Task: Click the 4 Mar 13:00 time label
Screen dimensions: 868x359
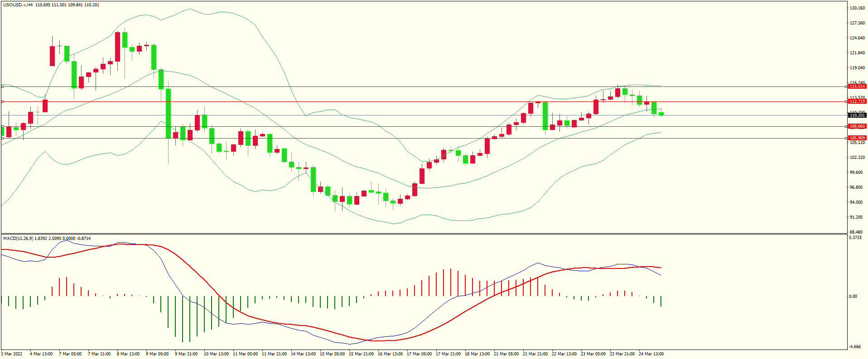Action: 41,354
